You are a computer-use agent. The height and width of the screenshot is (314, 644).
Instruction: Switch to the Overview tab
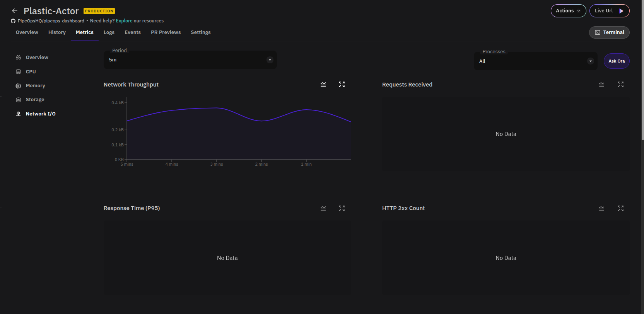pos(27,32)
